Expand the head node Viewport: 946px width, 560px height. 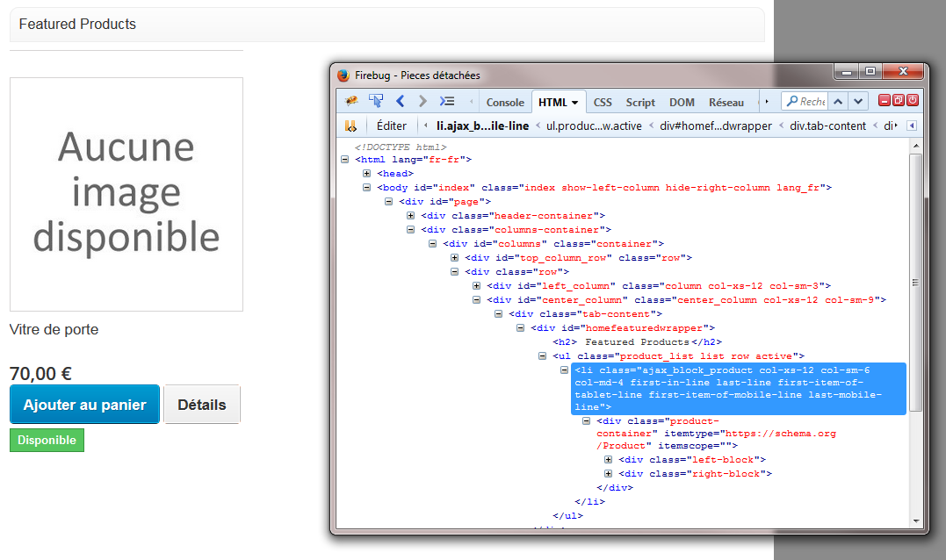pos(366,174)
